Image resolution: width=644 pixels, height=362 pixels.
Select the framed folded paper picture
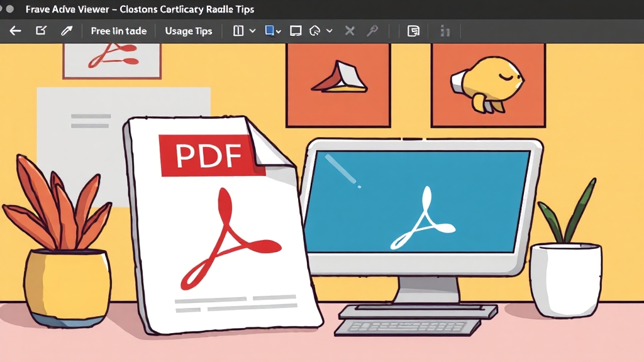click(x=338, y=85)
